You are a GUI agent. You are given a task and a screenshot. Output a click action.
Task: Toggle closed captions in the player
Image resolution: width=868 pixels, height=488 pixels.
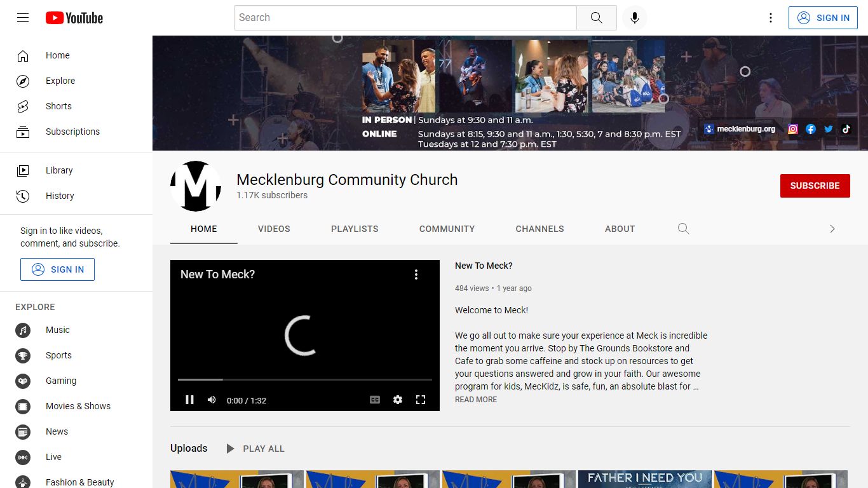[375, 400]
